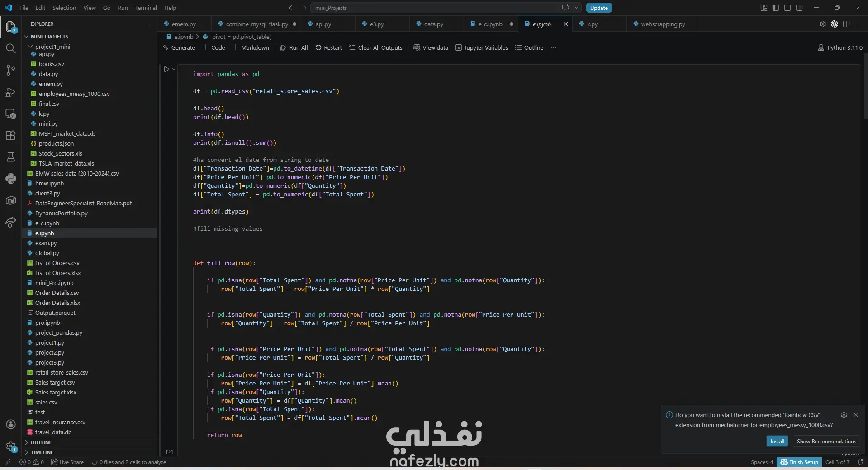Open run cell options dropdown arrow
The height and width of the screenshot is (470, 868).
pos(174,69)
